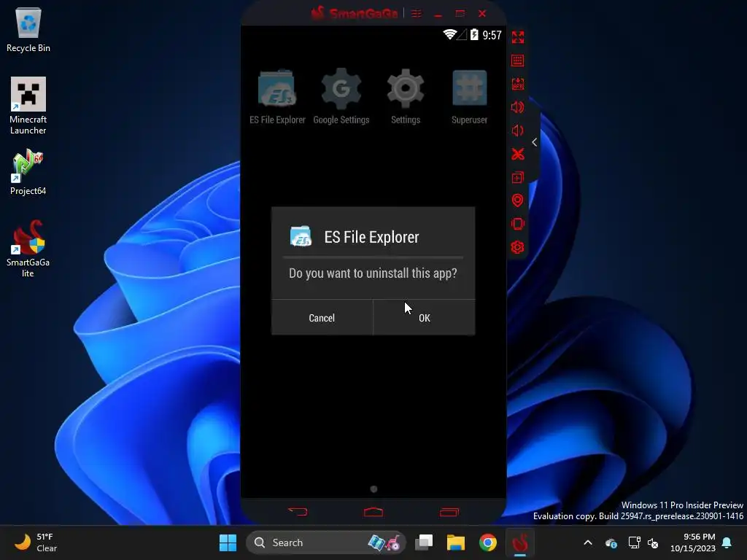
Task: Select Recycle Bin desktop icon
Action: [x=28, y=30]
